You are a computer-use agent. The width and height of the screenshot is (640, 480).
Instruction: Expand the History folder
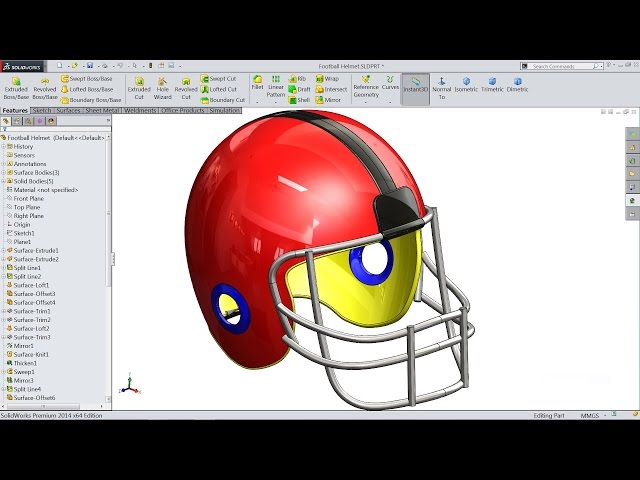tap(4, 147)
